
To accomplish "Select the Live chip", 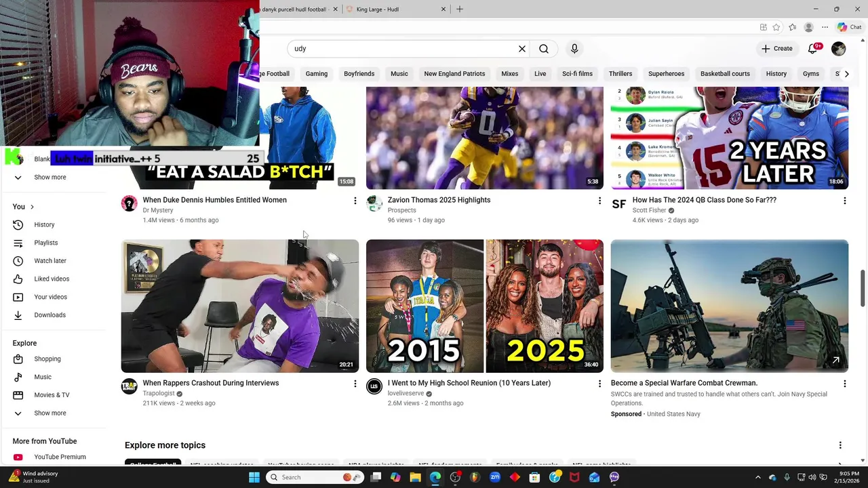I will [x=540, y=74].
